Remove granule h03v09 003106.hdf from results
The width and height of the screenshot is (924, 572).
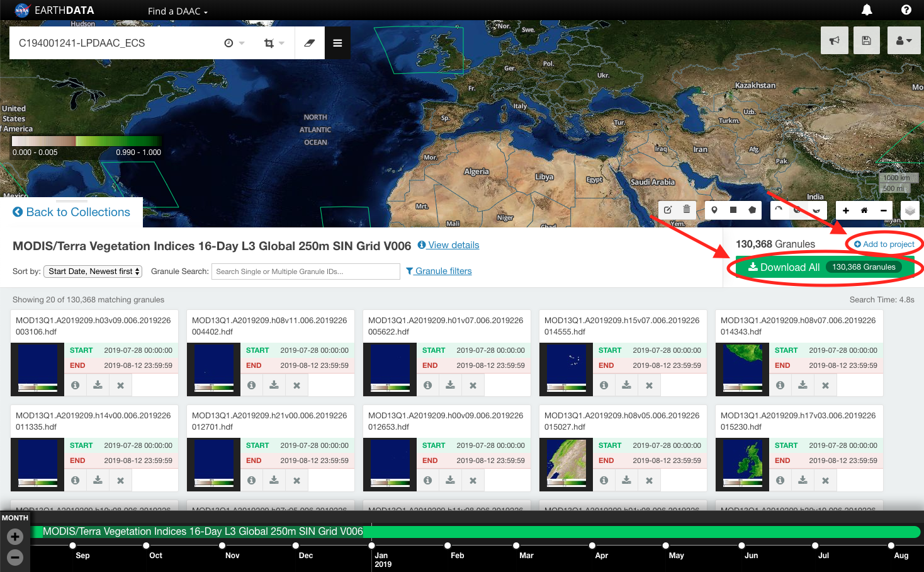(121, 385)
